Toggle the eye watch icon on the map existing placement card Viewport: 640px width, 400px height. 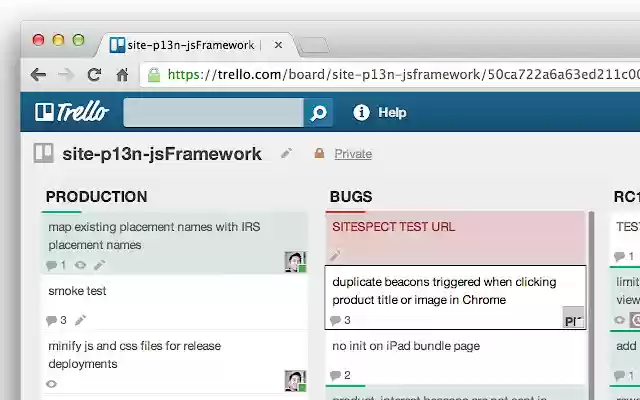(80, 265)
